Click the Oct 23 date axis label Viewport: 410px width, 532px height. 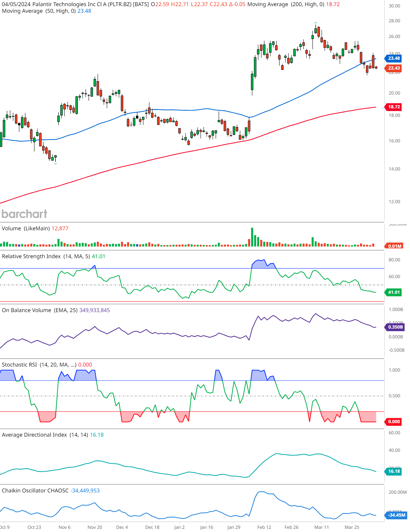pos(34,527)
